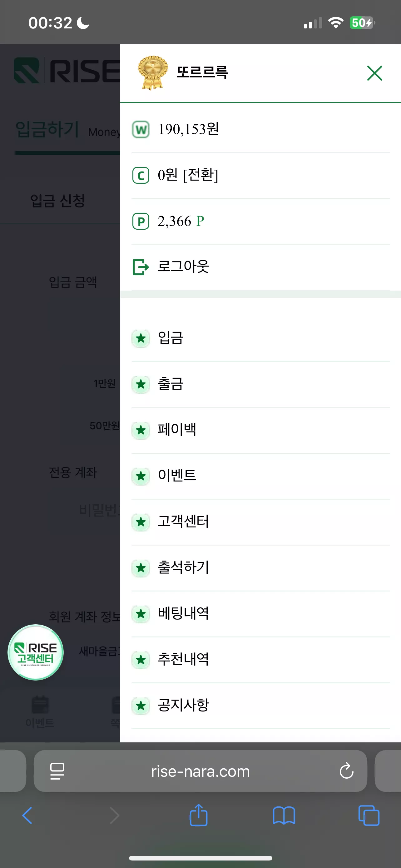Tap the 로그아웃 logout arrow icon
Screen dimensions: 401x868
click(x=141, y=267)
